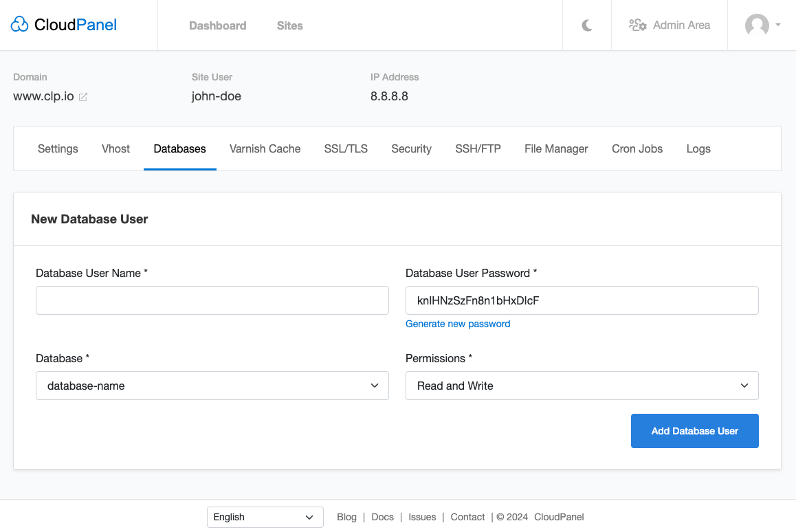The width and height of the screenshot is (796, 532).
Task: Expand the caret next to the profile avatar
Action: pos(777,25)
